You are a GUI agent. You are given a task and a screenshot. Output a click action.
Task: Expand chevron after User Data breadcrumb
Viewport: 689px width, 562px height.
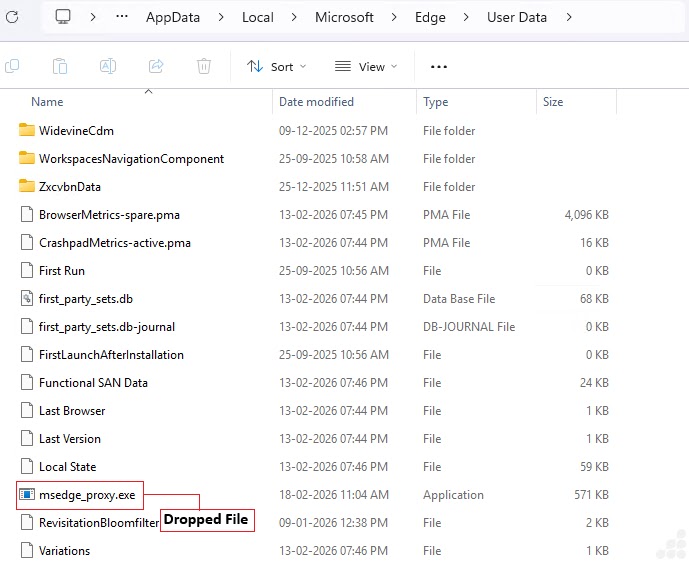569,17
